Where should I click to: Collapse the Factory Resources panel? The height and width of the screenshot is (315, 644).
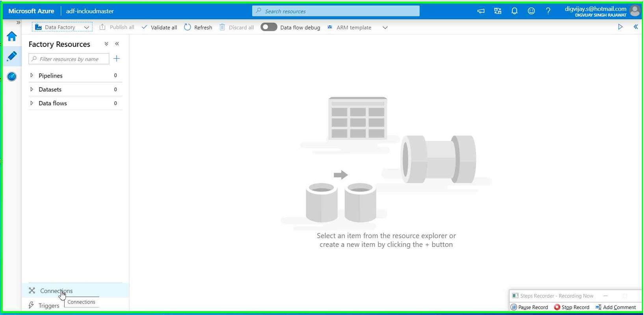coord(117,44)
